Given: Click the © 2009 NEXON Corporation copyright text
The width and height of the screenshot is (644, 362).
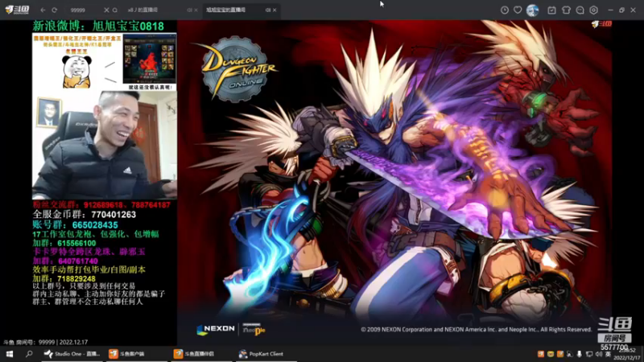Looking at the screenshot, I should [476, 330].
